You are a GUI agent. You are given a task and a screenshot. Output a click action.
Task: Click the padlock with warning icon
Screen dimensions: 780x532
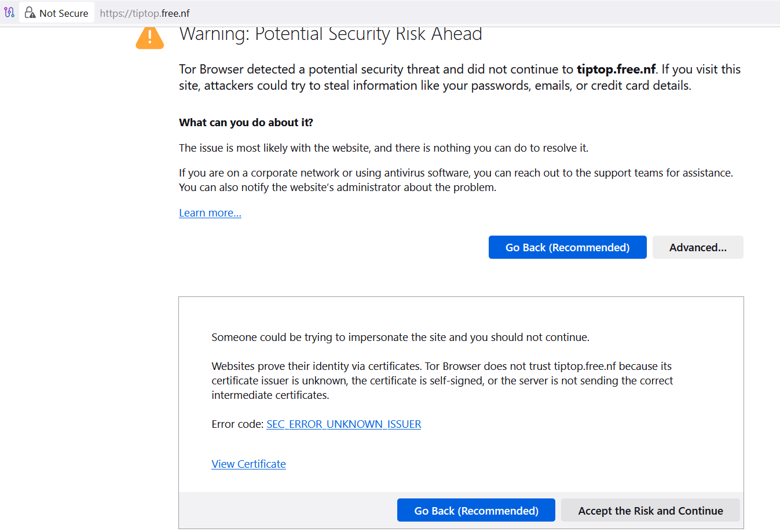pyautogui.click(x=30, y=13)
